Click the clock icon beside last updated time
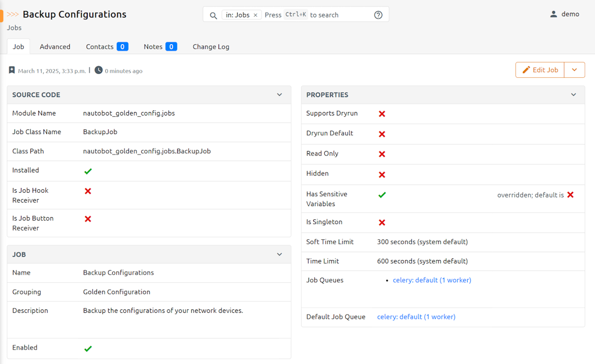The image size is (595, 364). pos(99,70)
